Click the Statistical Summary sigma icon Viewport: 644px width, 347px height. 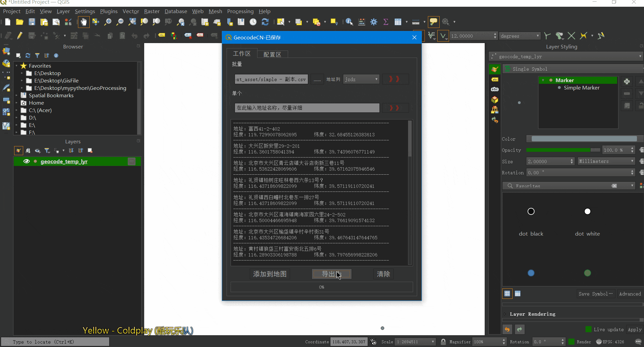(386, 22)
